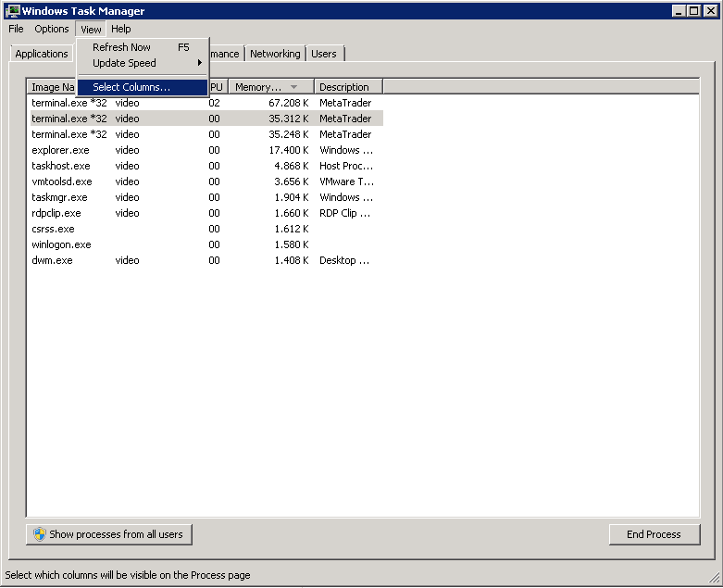Select the explorer.exe process
Viewport: 723px width, 588px height.
[x=206, y=150]
